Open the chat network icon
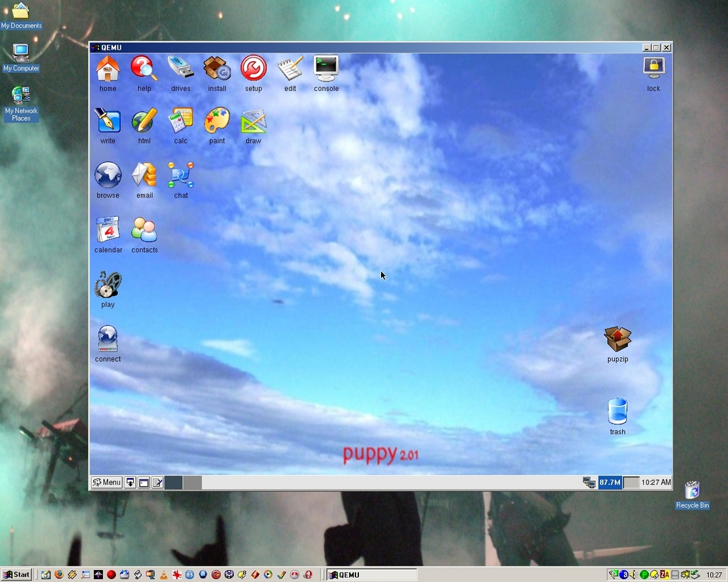 181,180
